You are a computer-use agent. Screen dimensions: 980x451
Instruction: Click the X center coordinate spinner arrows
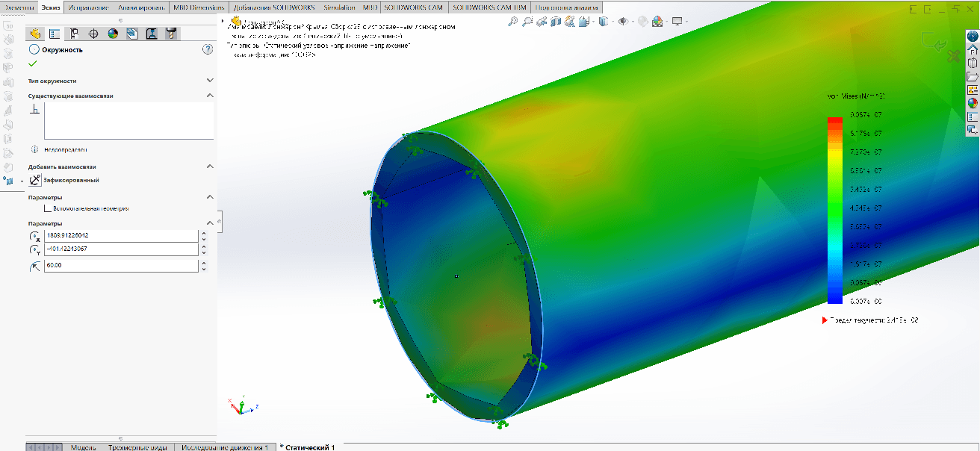coord(204,235)
